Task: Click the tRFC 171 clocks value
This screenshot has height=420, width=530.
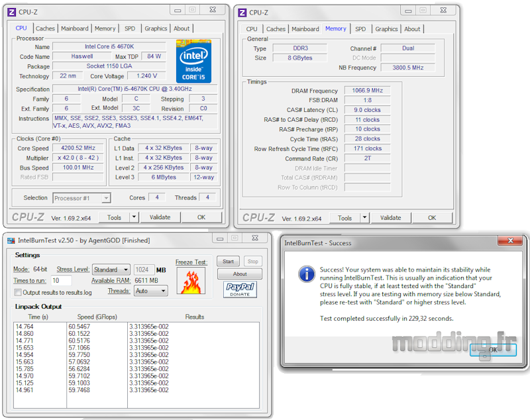Action: point(368,148)
